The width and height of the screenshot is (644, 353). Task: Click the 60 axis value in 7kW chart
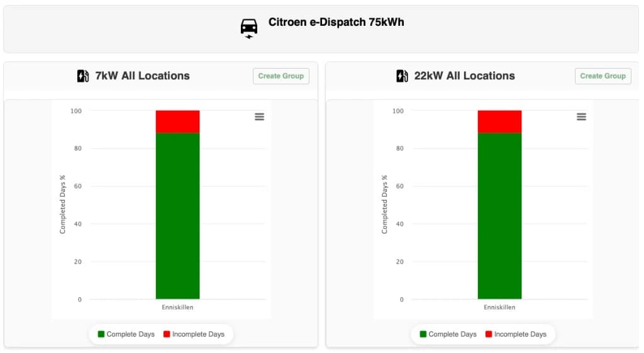[x=77, y=186]
